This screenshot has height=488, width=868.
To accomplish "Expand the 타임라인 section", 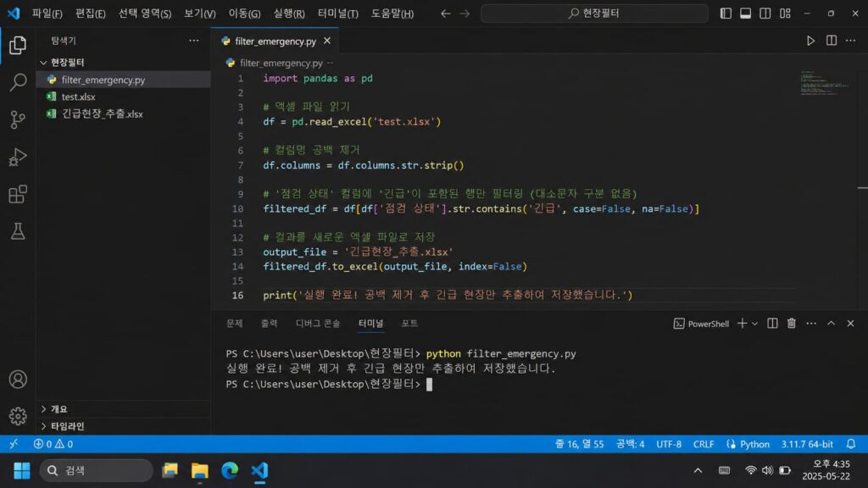I will tap(124, 426).
